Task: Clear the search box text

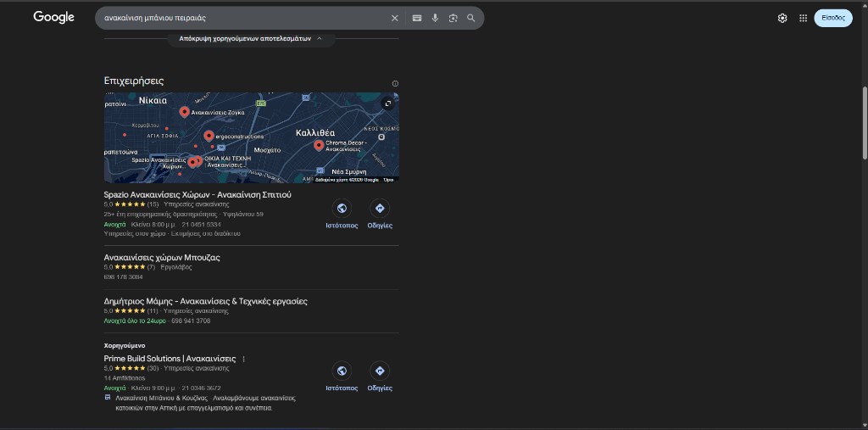Action: pos(395,19)
